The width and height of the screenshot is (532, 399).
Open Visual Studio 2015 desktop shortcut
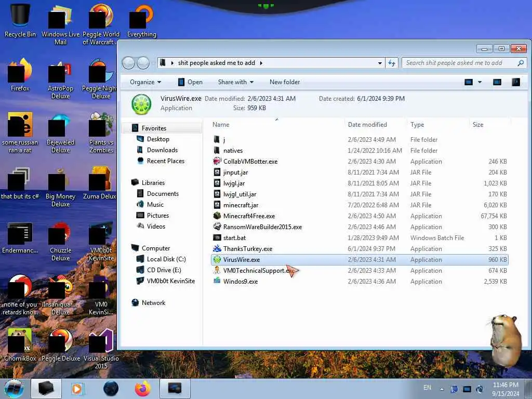tap(101, 349)
